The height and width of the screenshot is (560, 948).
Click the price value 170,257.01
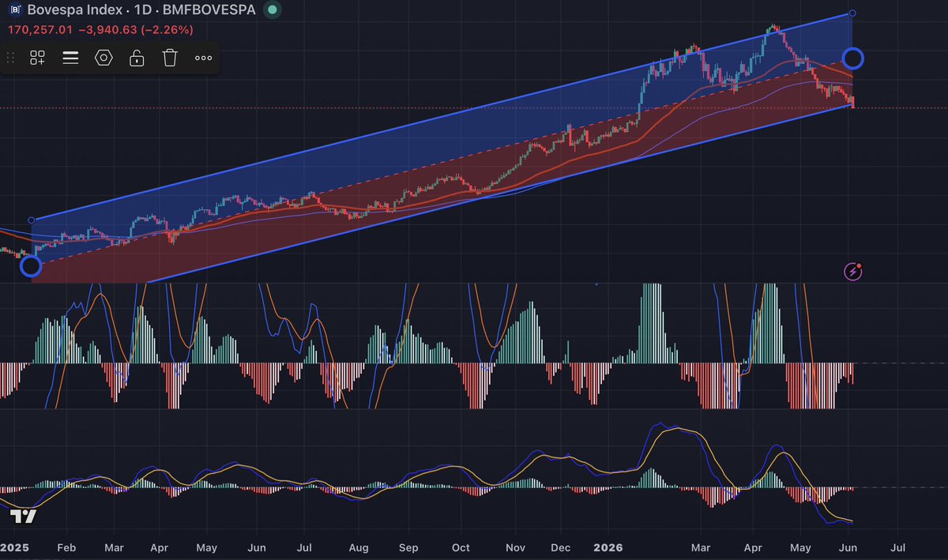coord(39,30)
